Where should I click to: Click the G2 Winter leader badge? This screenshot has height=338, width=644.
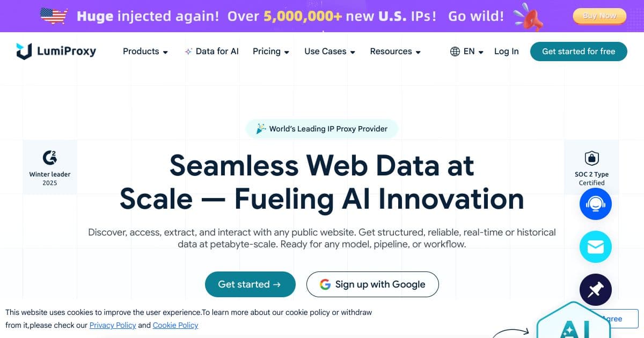(50, 167)
